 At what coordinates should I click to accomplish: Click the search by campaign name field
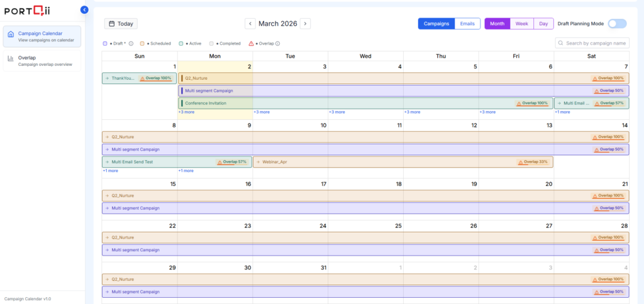pos(596,43)
